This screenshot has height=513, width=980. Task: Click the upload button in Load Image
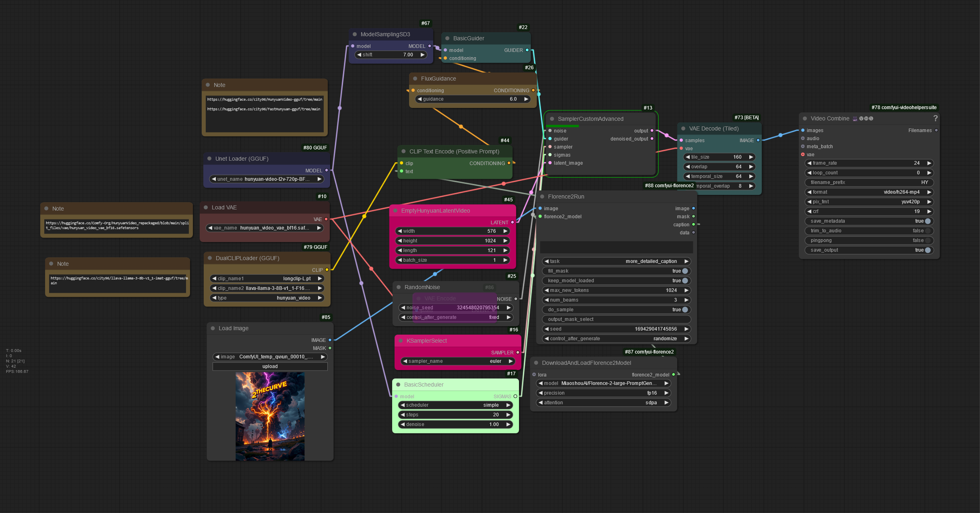pos(270,366)
